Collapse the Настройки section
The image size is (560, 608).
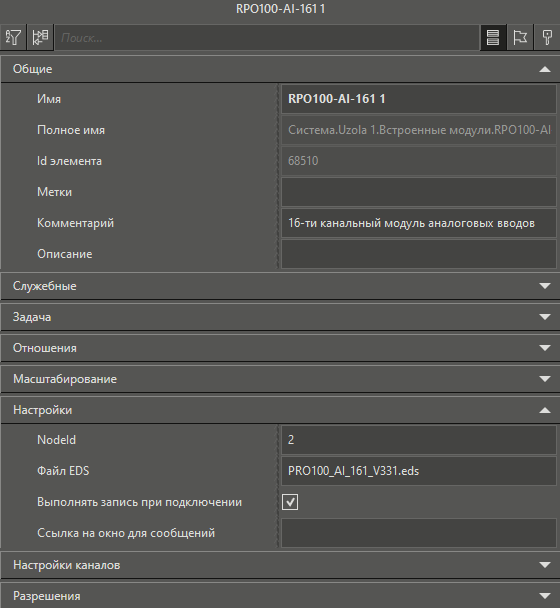[x=280, y=410]
